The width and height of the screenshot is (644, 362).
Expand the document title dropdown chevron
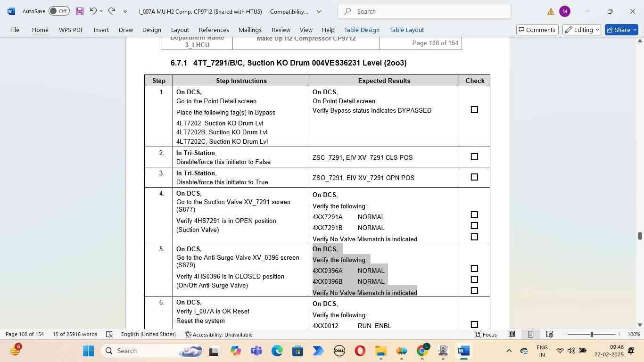(x=319, y=11)
